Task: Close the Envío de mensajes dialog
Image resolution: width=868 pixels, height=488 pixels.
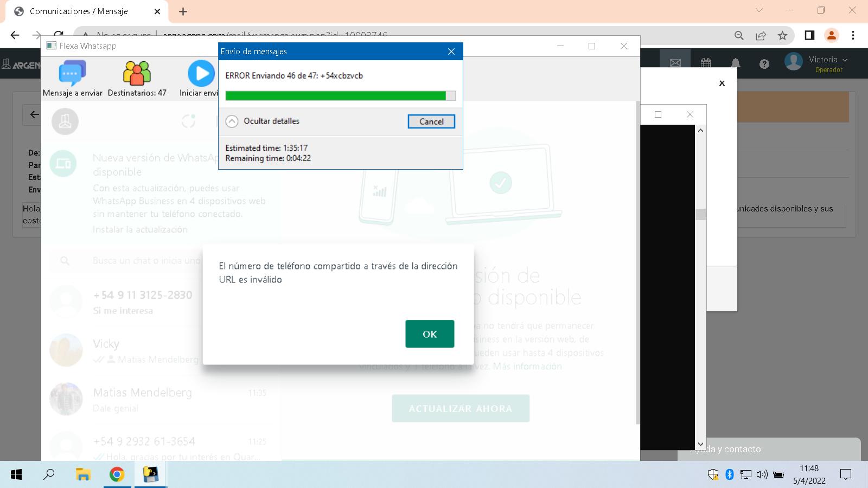Action: coord(451,52)
